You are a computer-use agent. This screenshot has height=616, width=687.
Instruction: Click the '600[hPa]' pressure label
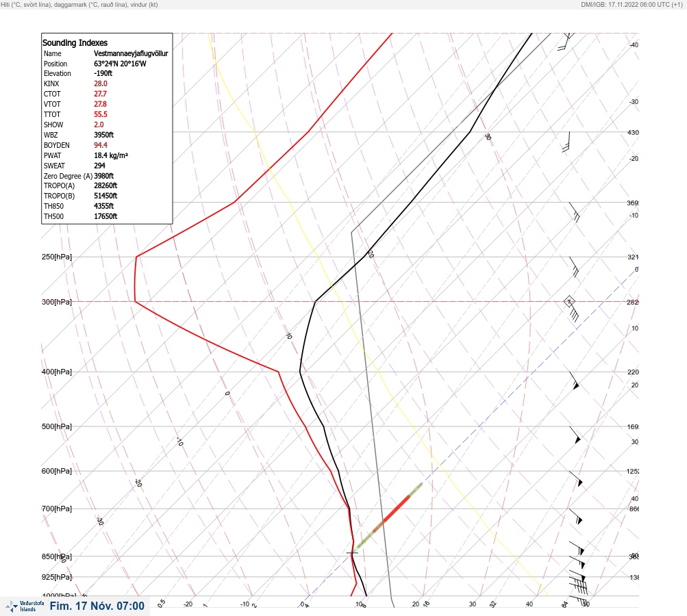tap(57, 472)
